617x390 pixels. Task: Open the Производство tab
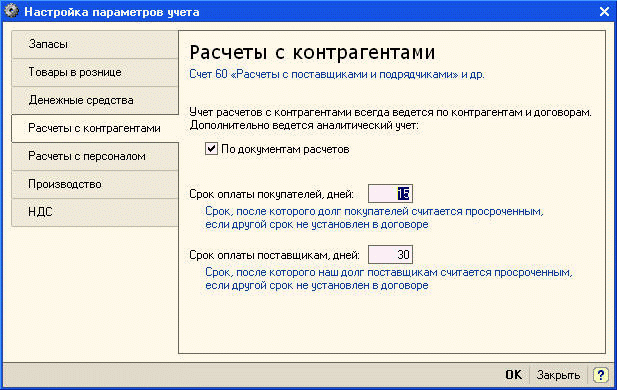tap(95, 184)
